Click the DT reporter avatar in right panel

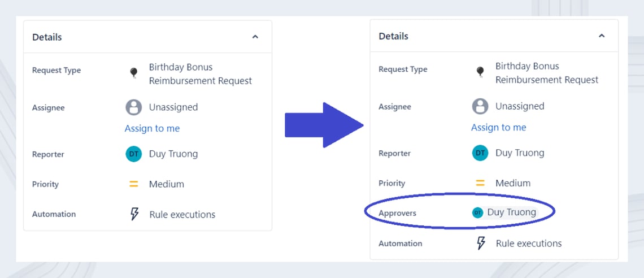coord(480,153)
